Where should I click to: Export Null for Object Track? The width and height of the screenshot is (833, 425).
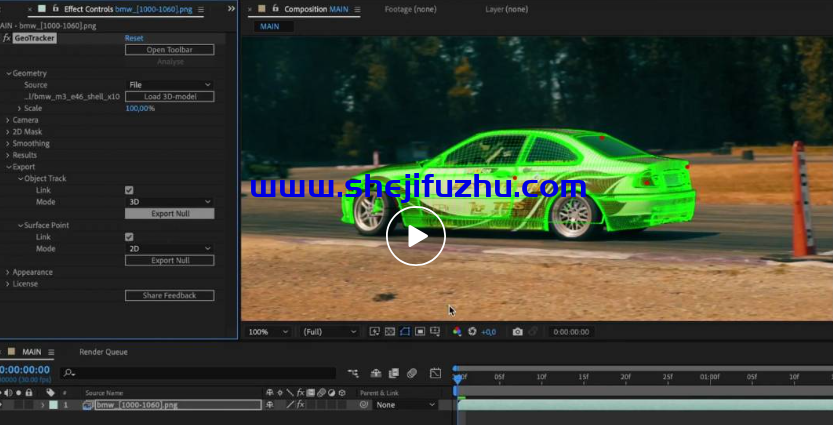tap(169, 214)
